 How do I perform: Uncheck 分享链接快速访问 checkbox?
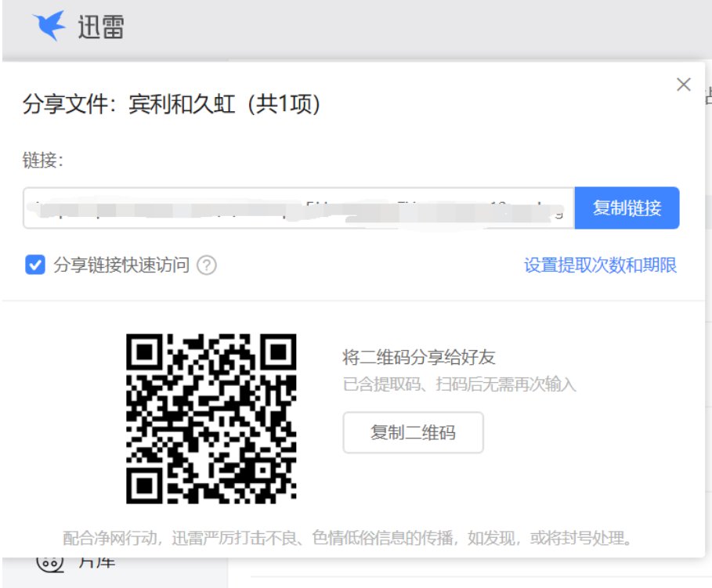35,265
